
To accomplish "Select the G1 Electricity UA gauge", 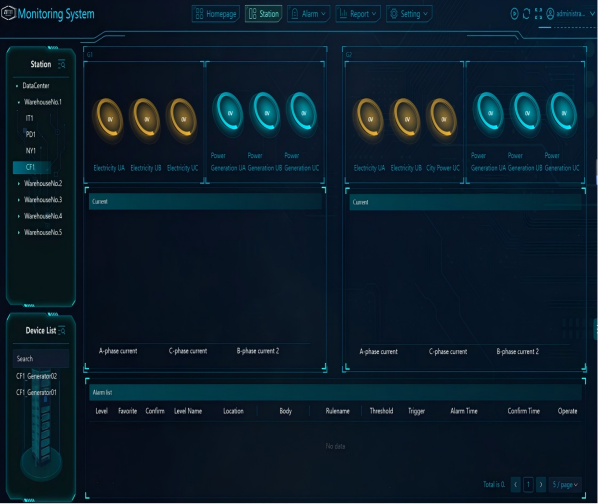I will point(109,119).
